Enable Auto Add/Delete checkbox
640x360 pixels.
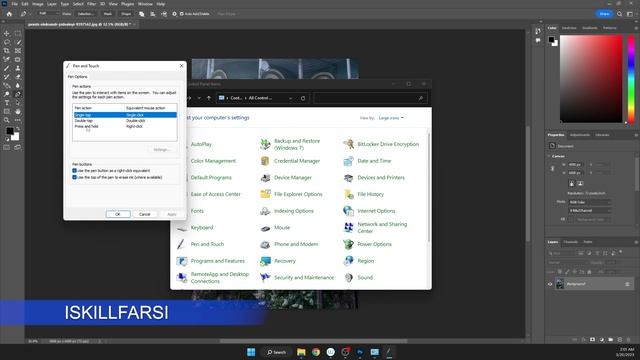pyautogui.click(x=182, y=14)
